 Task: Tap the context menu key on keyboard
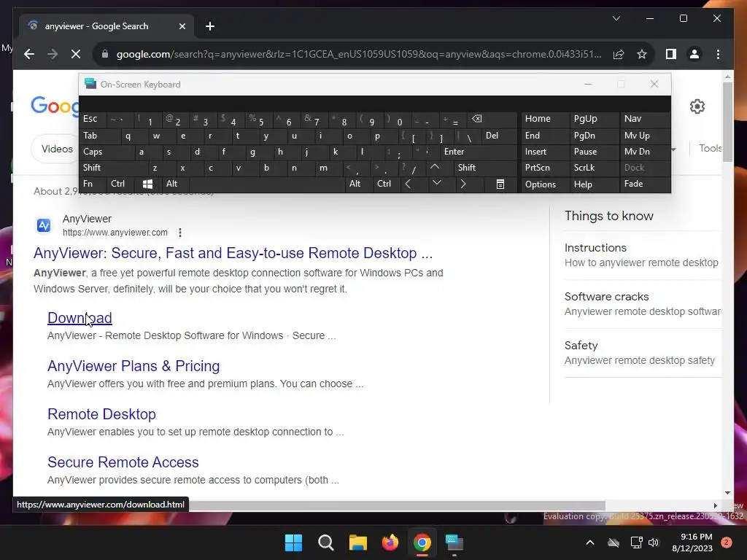(x=500, y=184)
